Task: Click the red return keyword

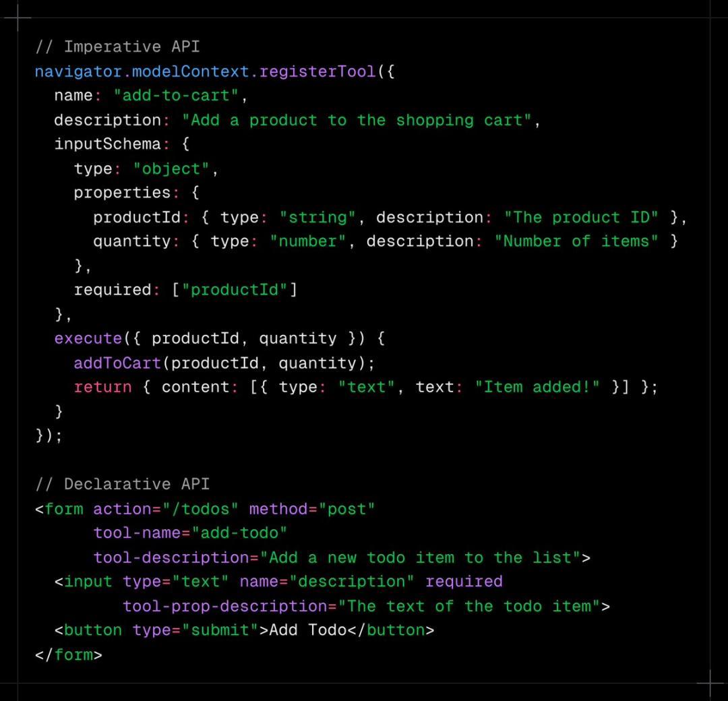Action: pos(102,387)
